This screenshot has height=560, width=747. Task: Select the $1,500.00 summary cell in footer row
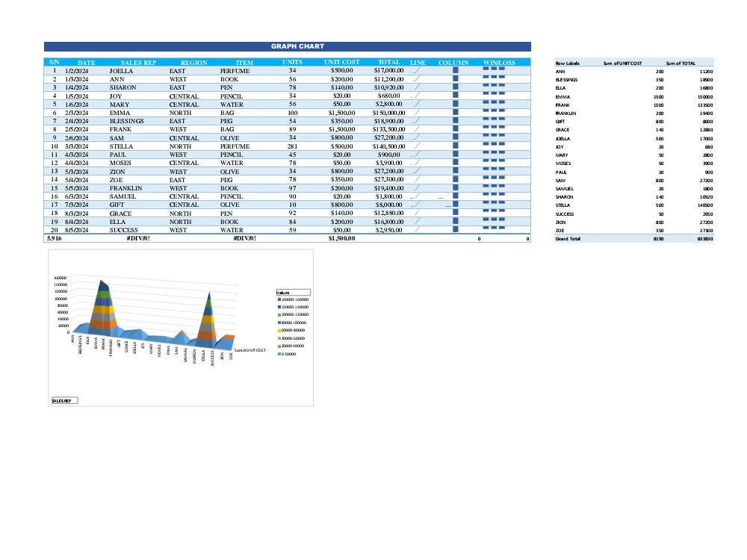tap(341, 238)
